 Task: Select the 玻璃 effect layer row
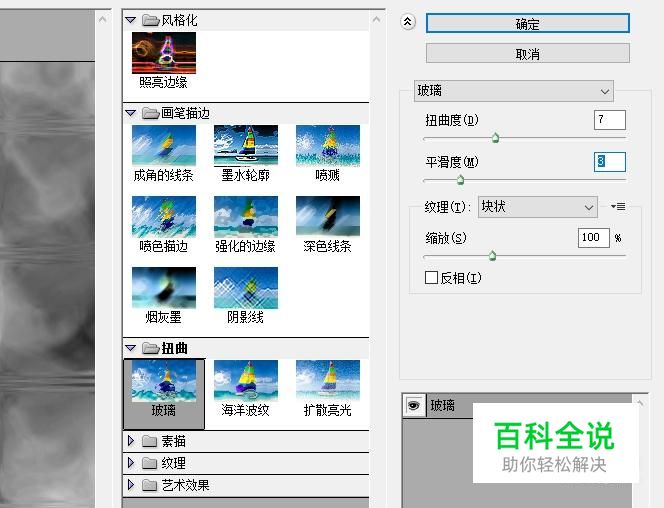pyautogui.click(x=517, y=406)
